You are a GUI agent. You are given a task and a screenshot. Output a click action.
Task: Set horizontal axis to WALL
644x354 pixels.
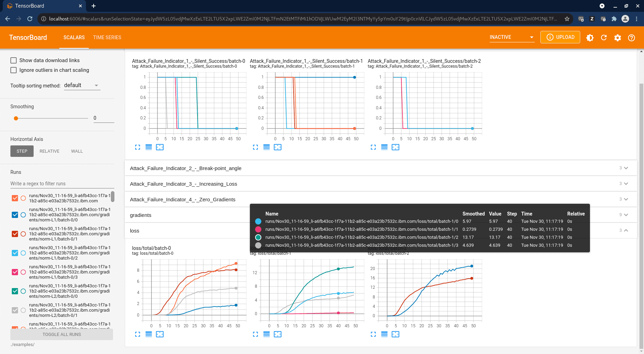click(77, 151)
